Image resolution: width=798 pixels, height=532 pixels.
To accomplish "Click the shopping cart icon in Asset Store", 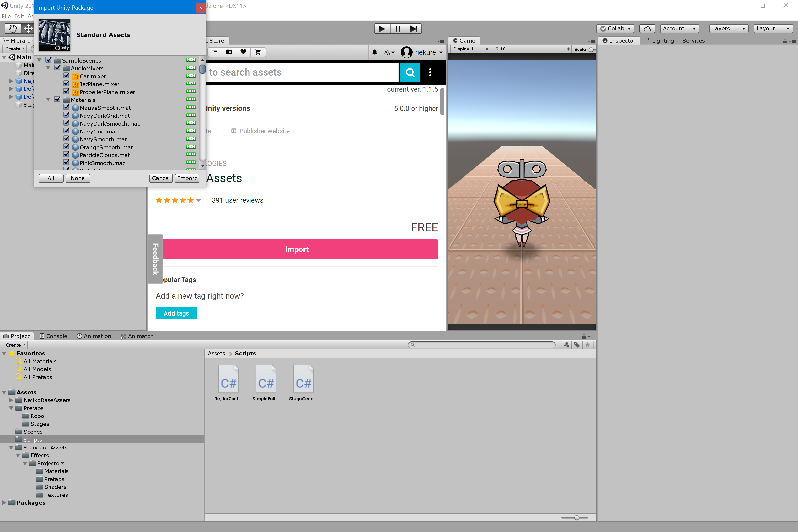I will pyautogui.click(x=258, y=52).
